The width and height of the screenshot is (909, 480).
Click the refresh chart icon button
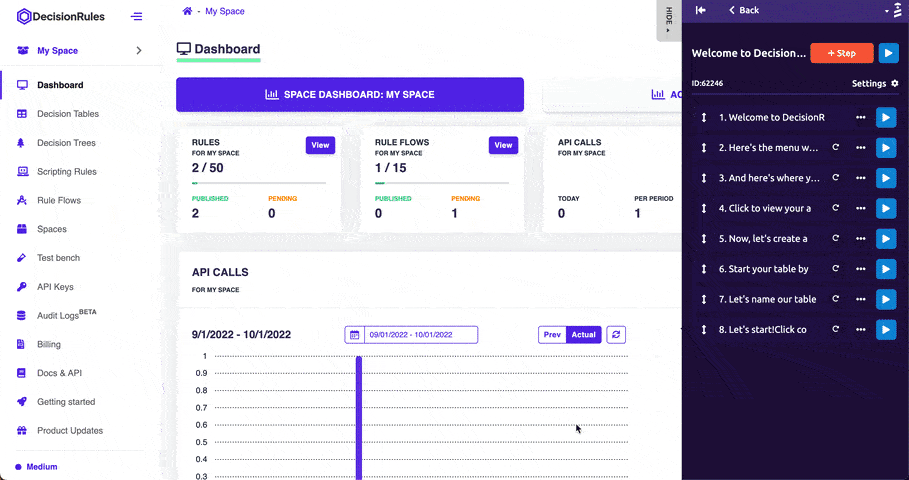(616, 334)
